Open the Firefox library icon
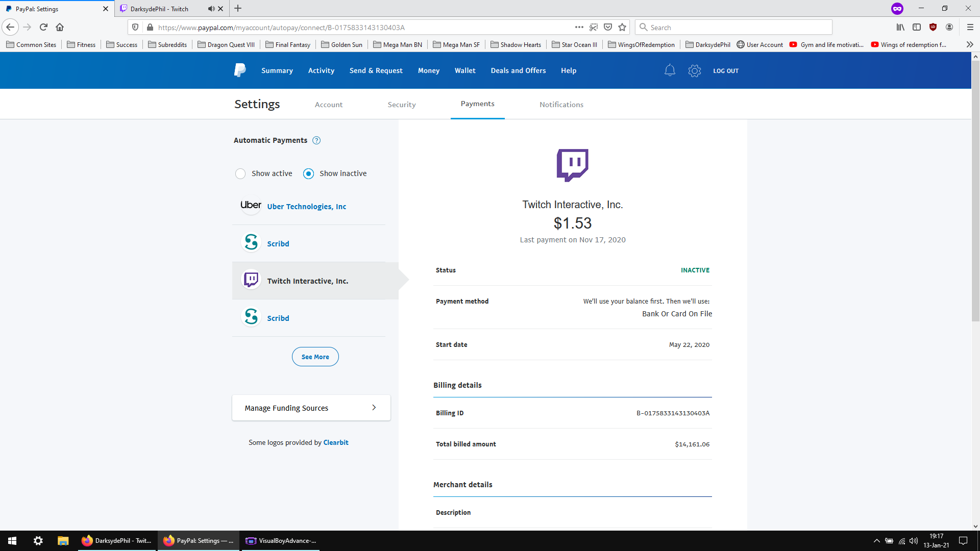Viewport: 980px width, 551px height. point(900,27)
